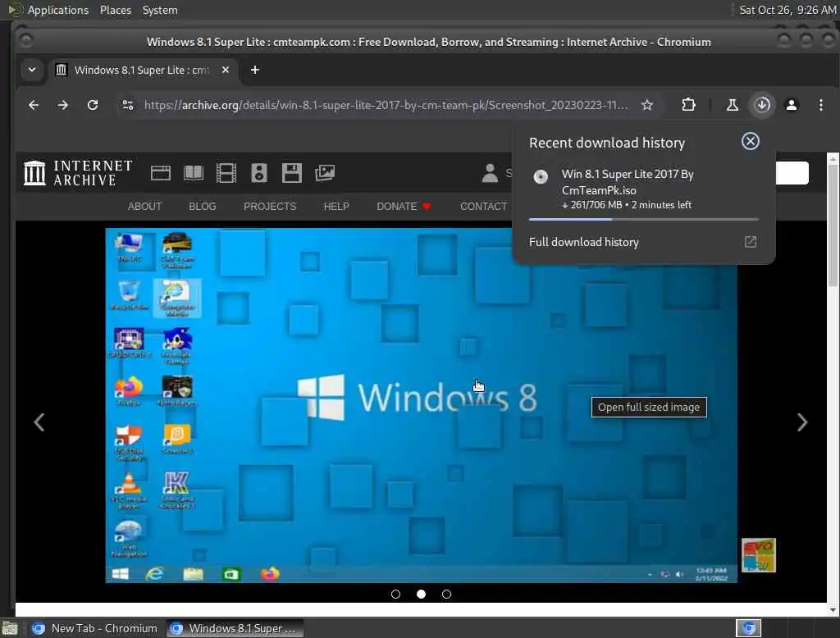Reload the current page
Viewport: 840px width, 638px height.
coord(93,105)
